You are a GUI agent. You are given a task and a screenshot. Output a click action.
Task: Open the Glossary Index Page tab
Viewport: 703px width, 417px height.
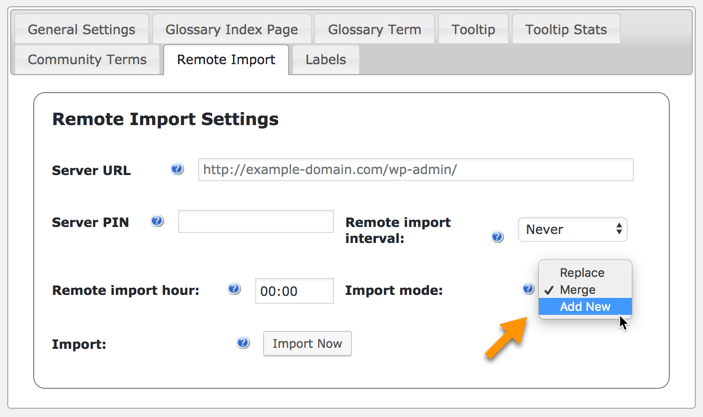tap(232, 29)
